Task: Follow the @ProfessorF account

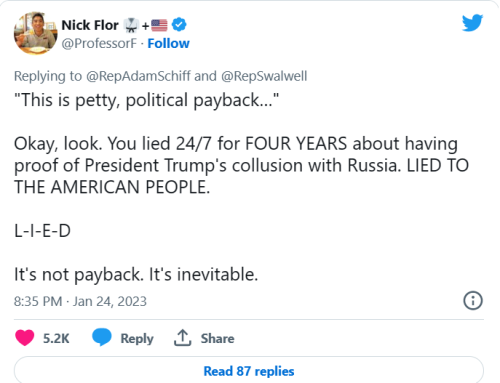Action: [168, 43]
